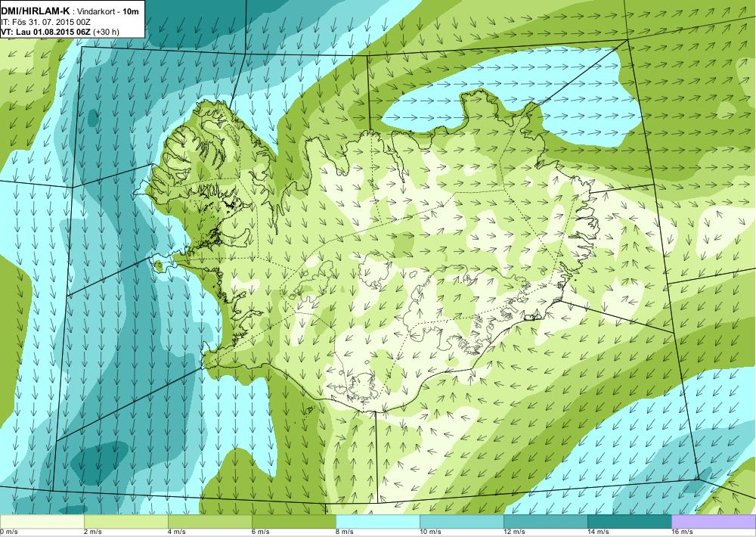756x537 pixels.
Task: Click the "8 m/s" legend label
Action: [344, 532]
